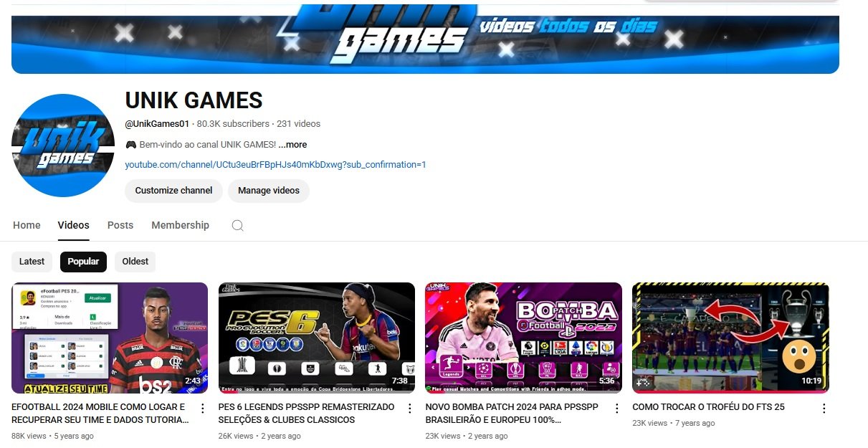Click title NOVO BOMBA PATCH 2024 PARA PPSSPP
This screenshot has width=868, height=448.
point(512,414)
